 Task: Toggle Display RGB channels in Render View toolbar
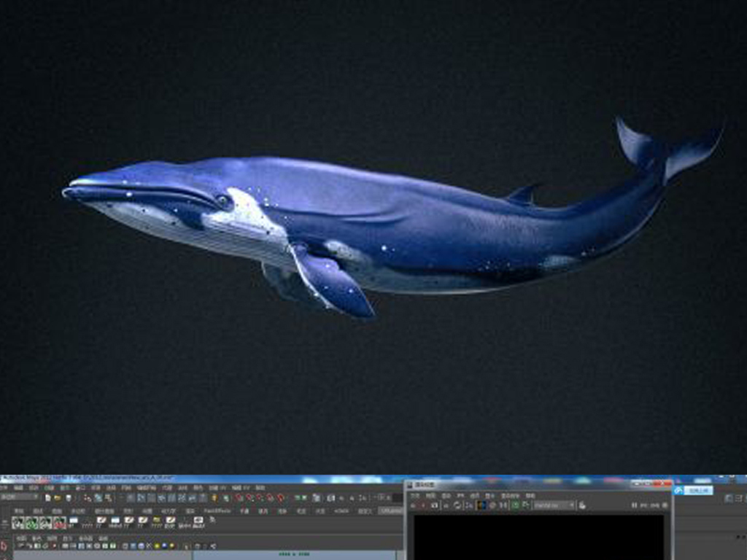[x=481, y=505]
